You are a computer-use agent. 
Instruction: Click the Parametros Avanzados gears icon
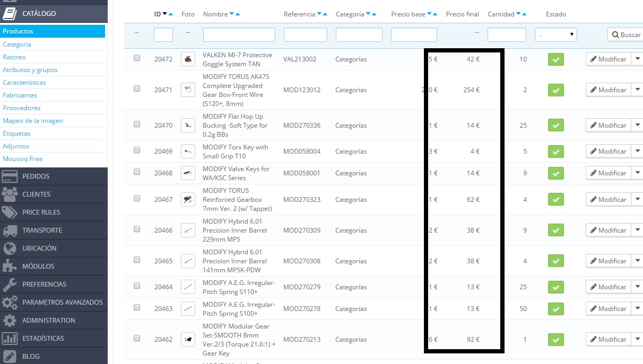click(x=10, y=303)
